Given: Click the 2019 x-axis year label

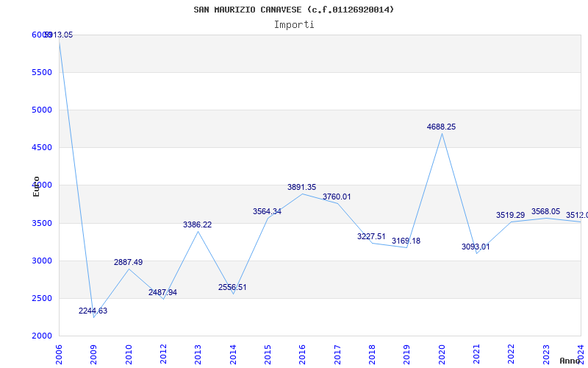Looking at the screenshot, I should click(407, 355).
